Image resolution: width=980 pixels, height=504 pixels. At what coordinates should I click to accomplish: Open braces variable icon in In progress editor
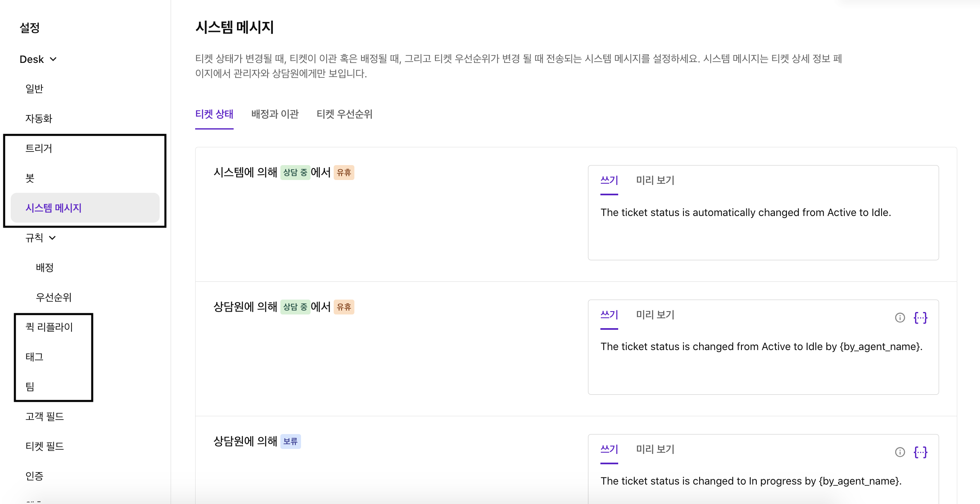(x=920, y=452)
